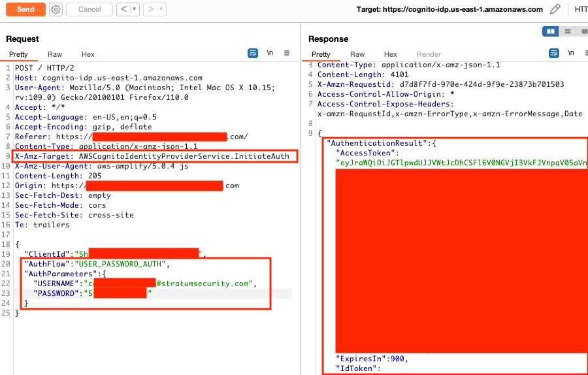Click the "AccessToken" key in response
588x375 pixels.
point(366,153)
